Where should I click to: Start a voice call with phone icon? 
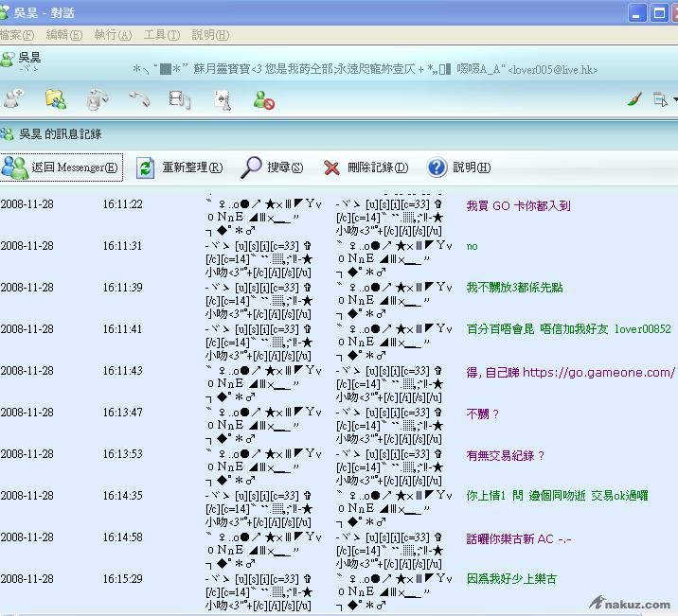coord(139,97)
